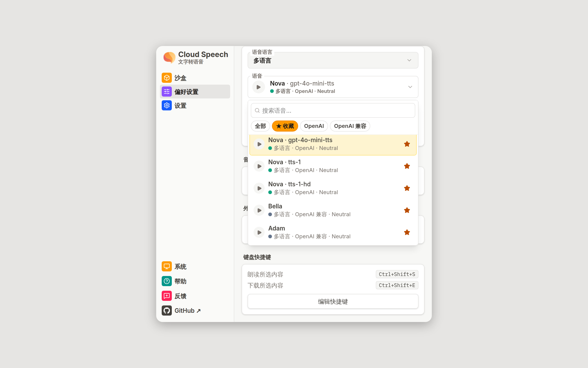This screenshot has height=368, width=588.
Task: Click the Ctrl+Shift+S shortcut badge
Action: (x=397, y=274)
